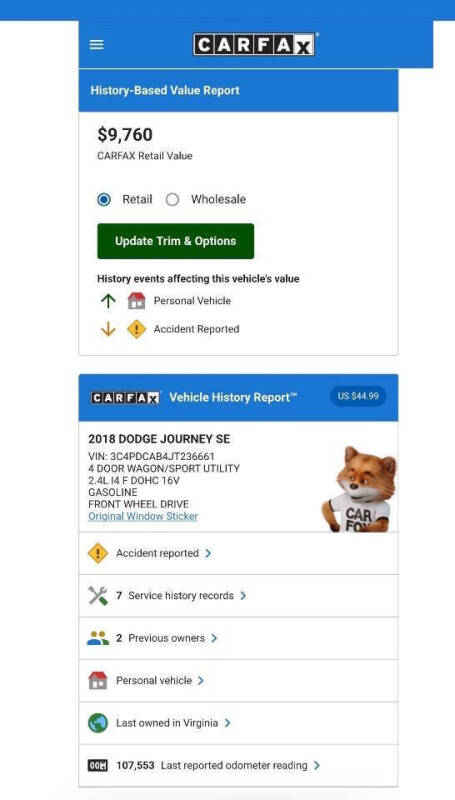Open the Last owned in Virginia row
Screen dimensions: 455x800
pyautogui.click(x=238, y=723)
